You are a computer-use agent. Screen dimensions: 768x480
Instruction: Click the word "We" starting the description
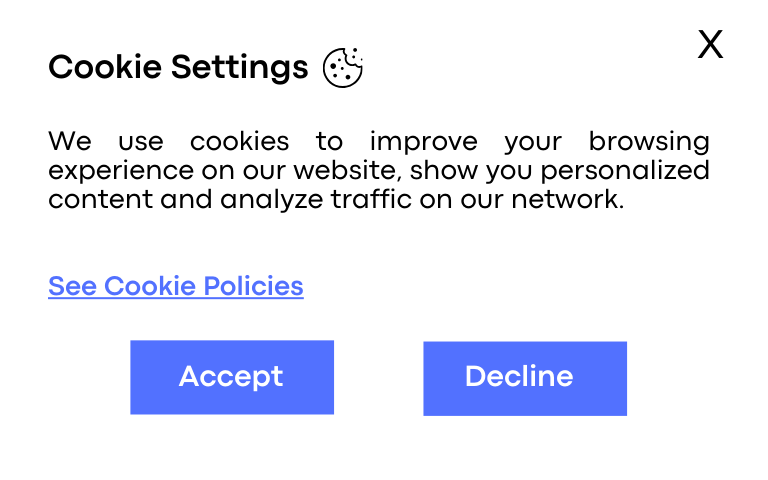(x=70, y=142)
